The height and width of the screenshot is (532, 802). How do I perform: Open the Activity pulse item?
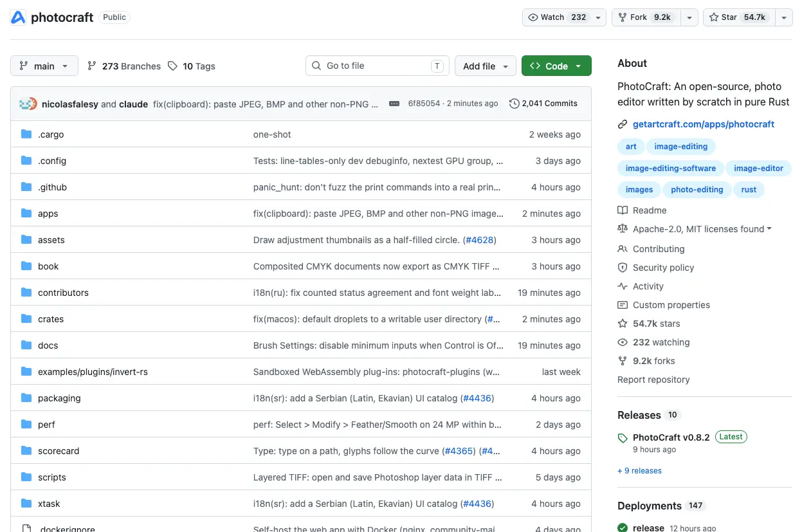coord(641,286)
